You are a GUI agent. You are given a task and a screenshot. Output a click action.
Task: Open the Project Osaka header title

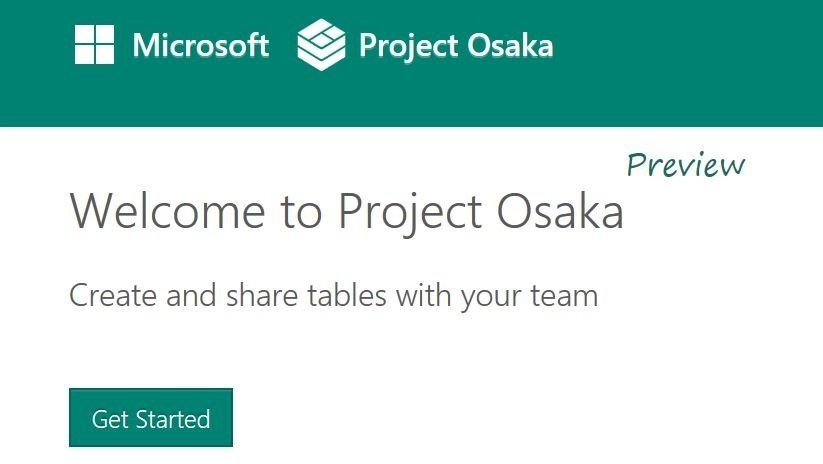[456, 46]
